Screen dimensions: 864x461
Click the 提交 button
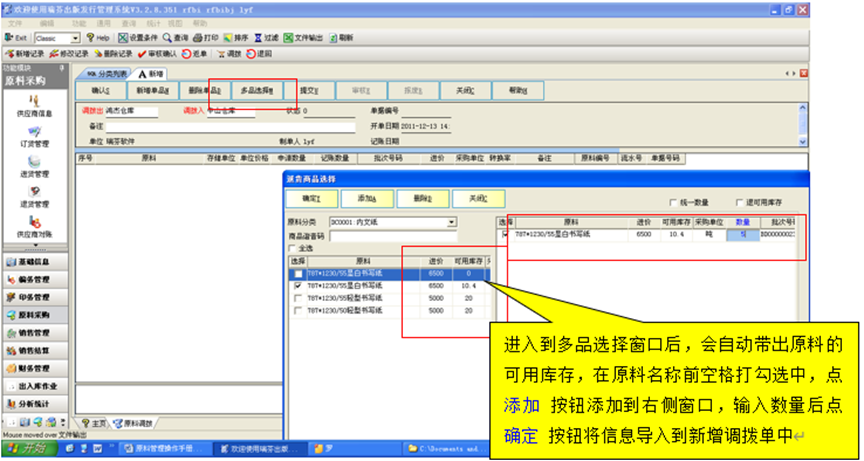point(309,91)
